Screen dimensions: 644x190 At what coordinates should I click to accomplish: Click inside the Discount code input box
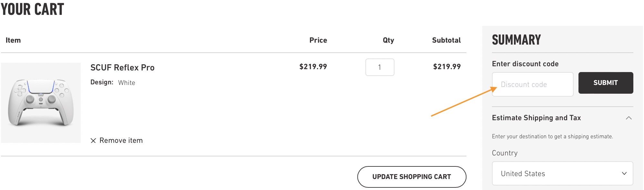point(533,84)
